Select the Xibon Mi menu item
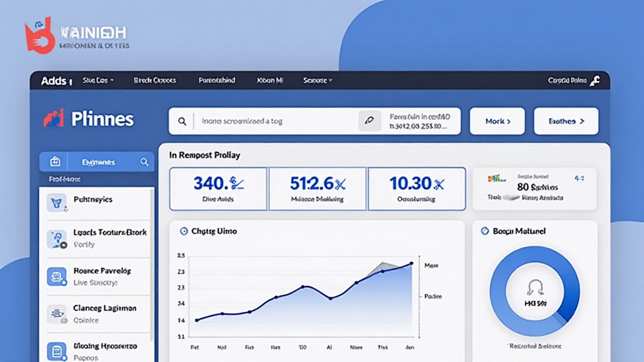 [270, 80]
